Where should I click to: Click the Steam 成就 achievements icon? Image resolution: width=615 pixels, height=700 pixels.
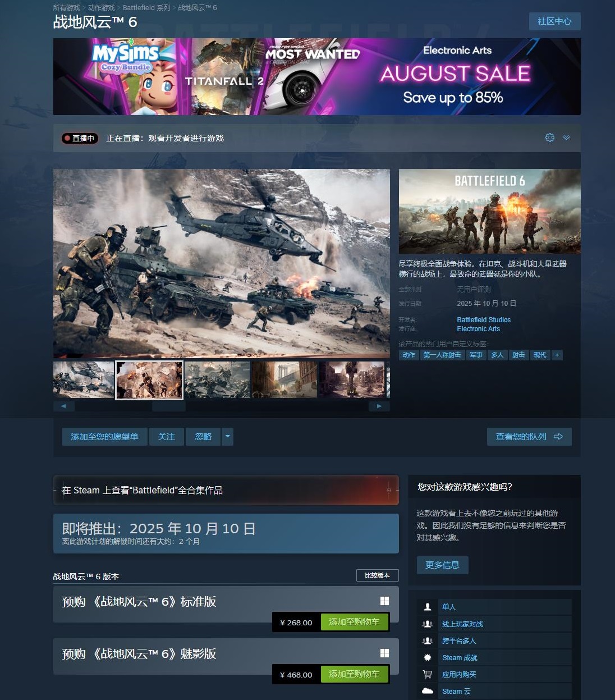[428, 657]
